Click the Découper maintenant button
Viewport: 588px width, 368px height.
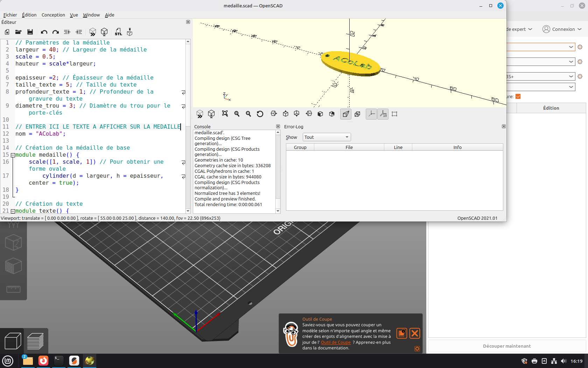[506, 346]
